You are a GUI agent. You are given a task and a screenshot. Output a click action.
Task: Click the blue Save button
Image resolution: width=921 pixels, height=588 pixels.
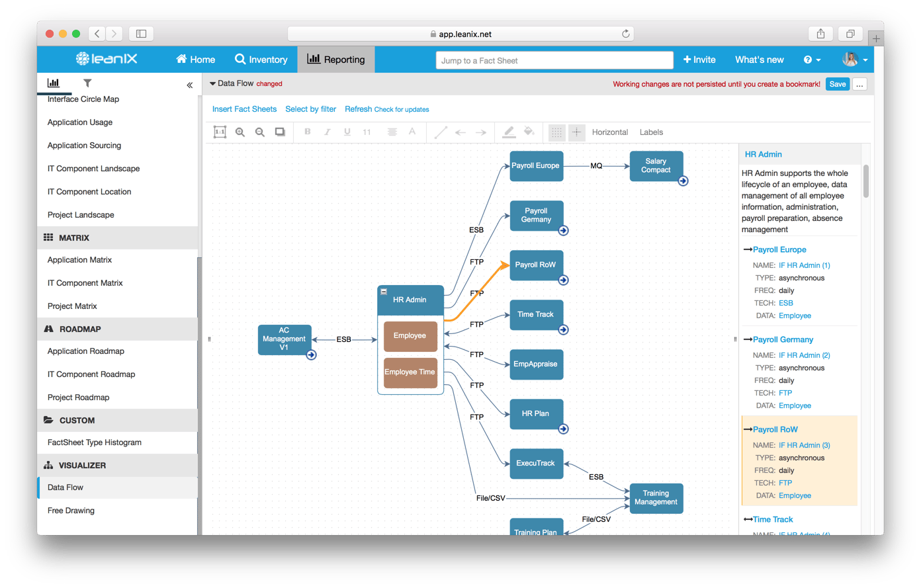coord(837,84)
